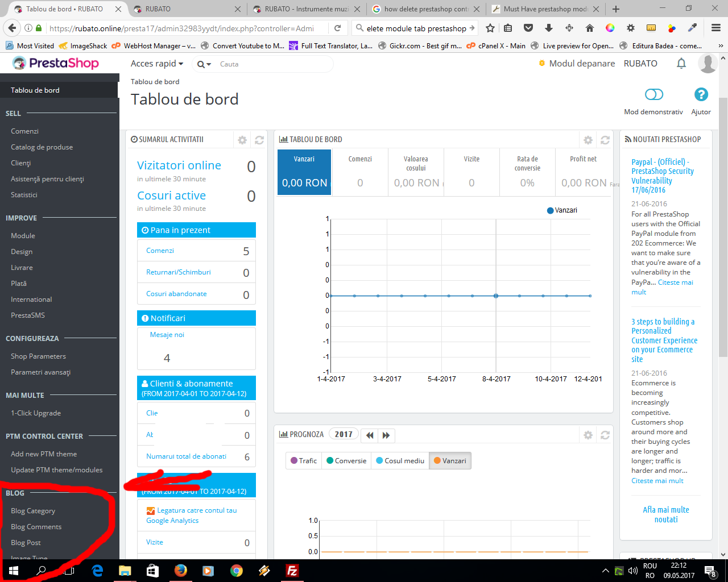This screenshot has height=582, width=728.
Task: Go to previous year in Prognoza
Action: click(x=370, y=435)
